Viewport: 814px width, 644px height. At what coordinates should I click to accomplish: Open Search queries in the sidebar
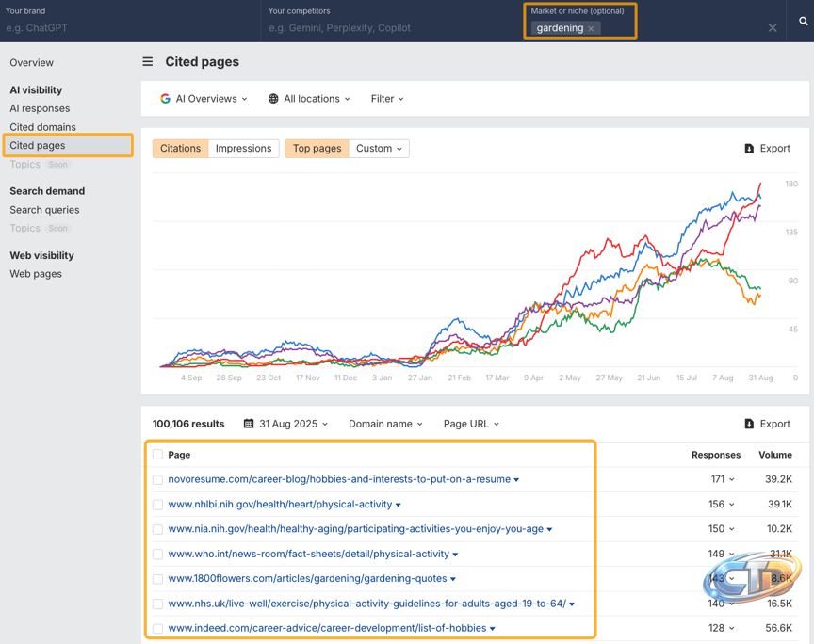[x=44, y=210]
